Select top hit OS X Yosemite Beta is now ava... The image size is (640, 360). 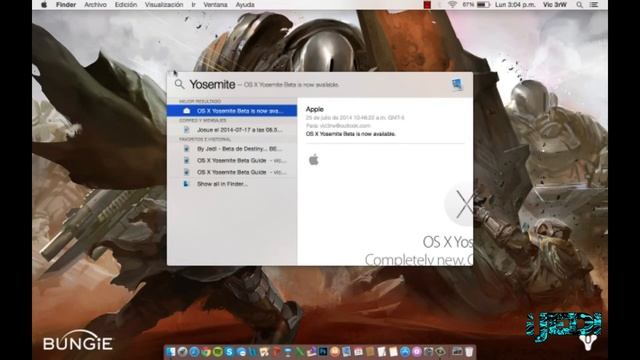232,111
